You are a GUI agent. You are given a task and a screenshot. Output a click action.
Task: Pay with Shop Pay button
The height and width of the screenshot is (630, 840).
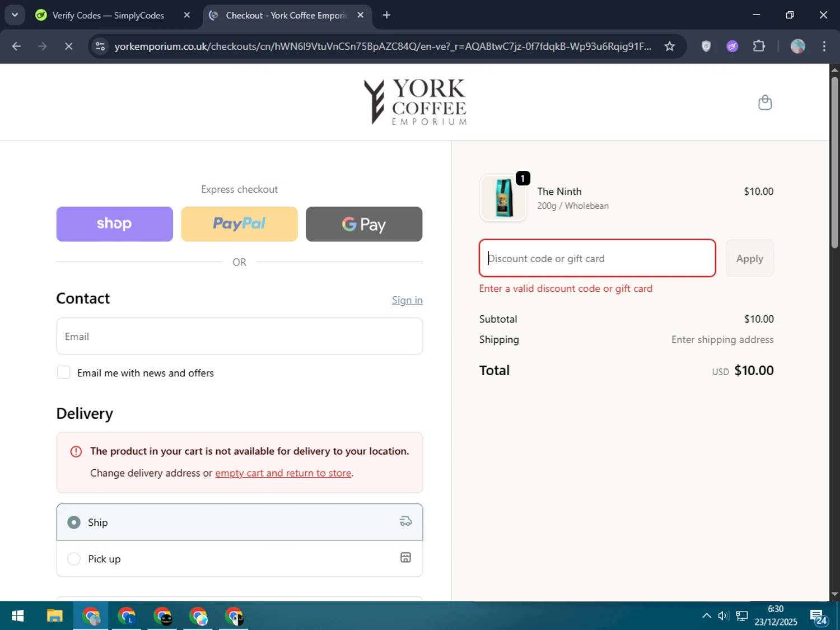pyautogui.click(x=115, y=224)
